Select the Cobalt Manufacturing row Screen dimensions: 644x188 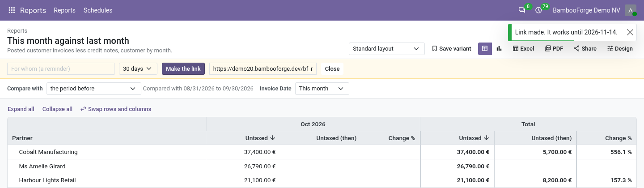[x=322, y=152]
